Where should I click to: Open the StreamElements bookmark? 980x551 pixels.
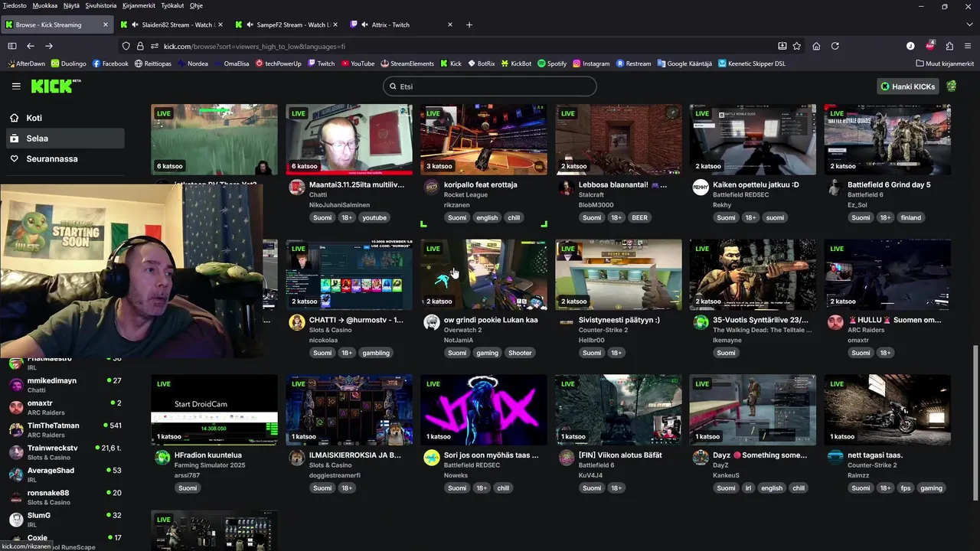407,64
